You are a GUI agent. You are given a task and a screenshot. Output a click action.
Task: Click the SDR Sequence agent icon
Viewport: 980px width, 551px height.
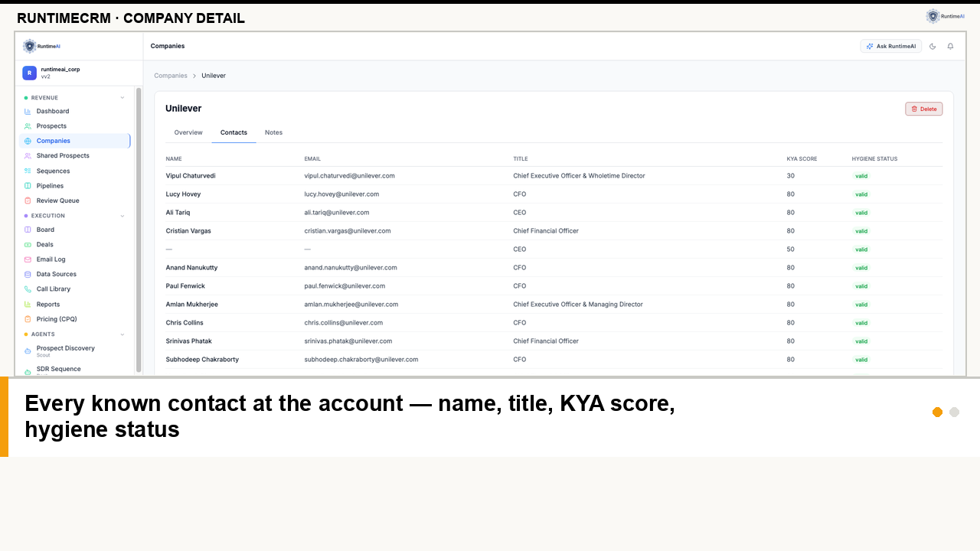[28, 372]
